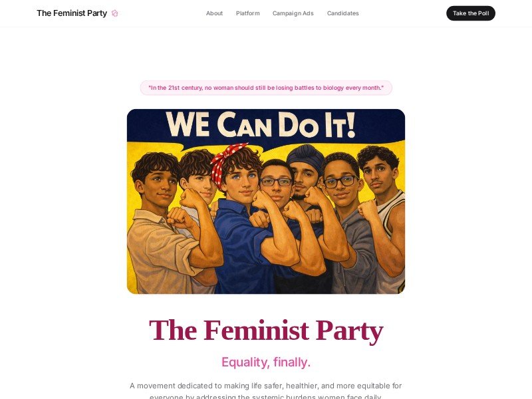Go to the Platform section
The width and height of the screenshot is (532, 399).
coord(247,13)
